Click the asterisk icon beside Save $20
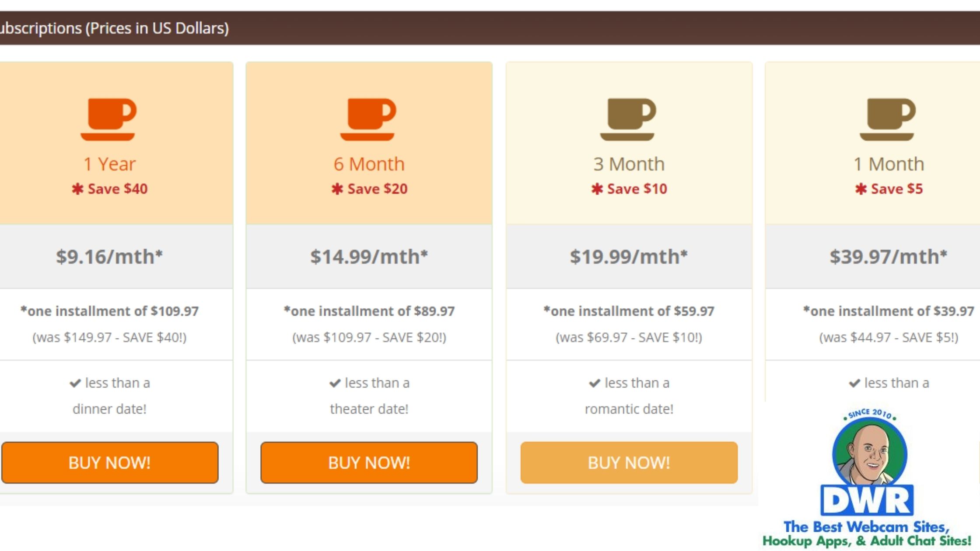 pos(337,189)
